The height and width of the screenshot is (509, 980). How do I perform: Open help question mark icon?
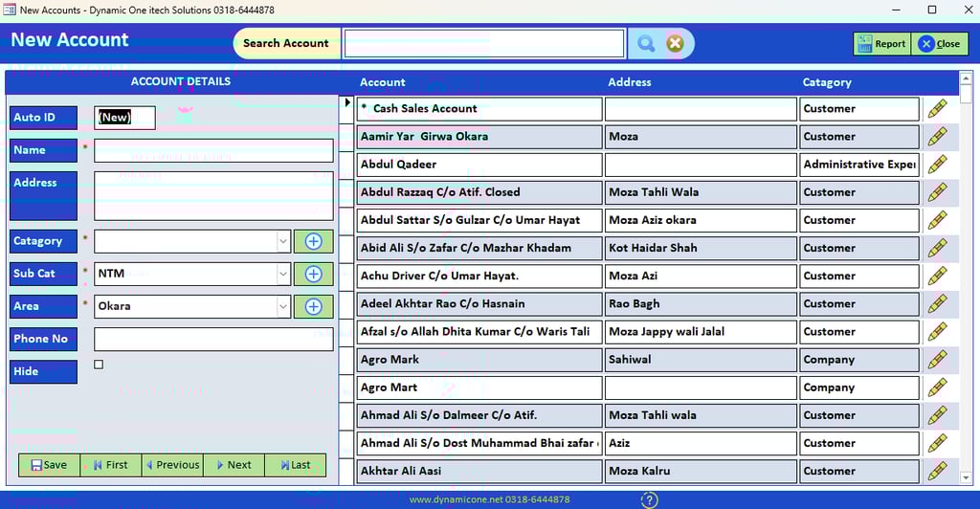click(x=650, y=499)
